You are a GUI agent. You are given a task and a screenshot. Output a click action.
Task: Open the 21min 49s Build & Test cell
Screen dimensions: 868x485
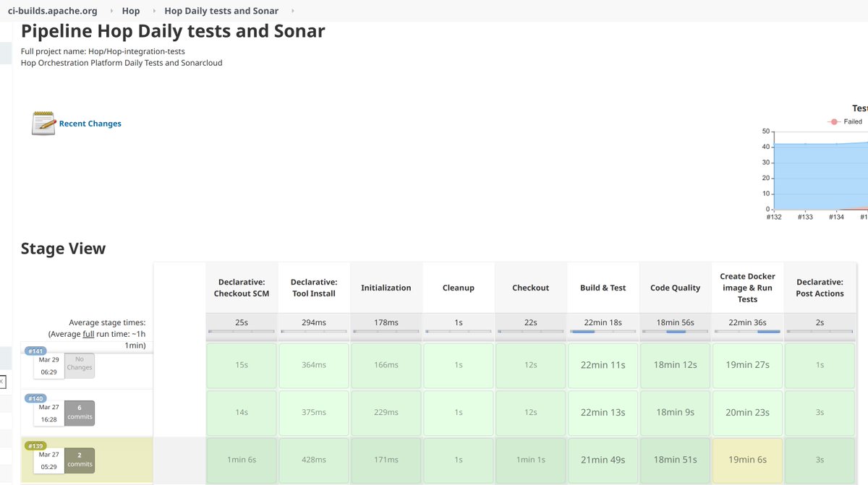click(x=603, y=460)
